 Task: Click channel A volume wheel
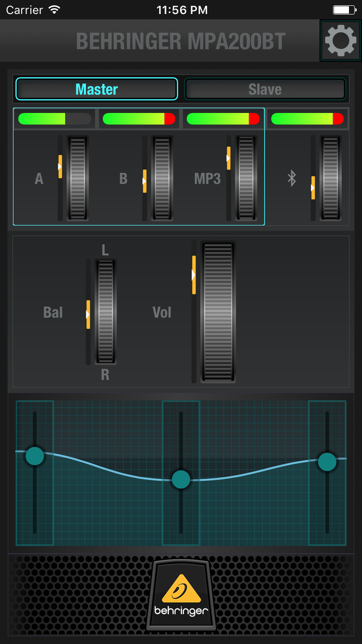[78, 178]
